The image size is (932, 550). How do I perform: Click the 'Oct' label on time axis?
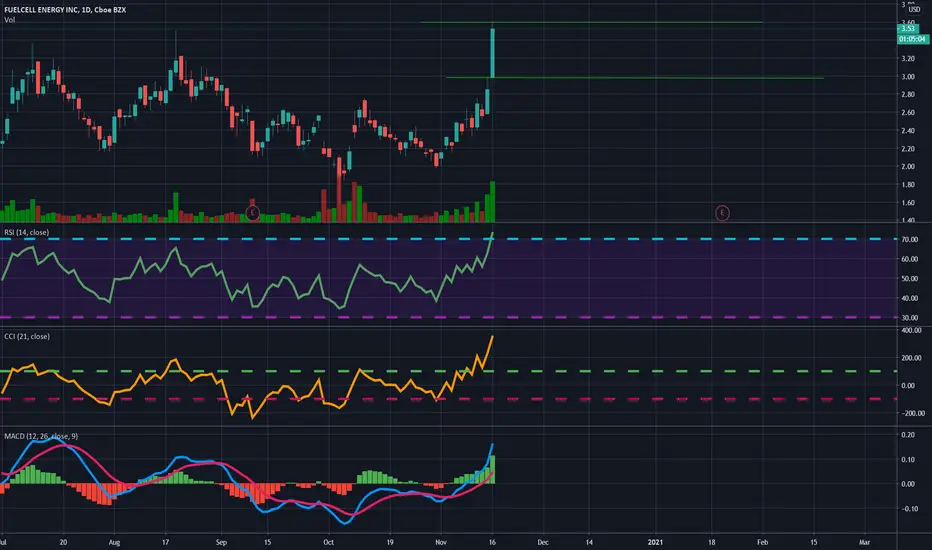click(328, 542)
